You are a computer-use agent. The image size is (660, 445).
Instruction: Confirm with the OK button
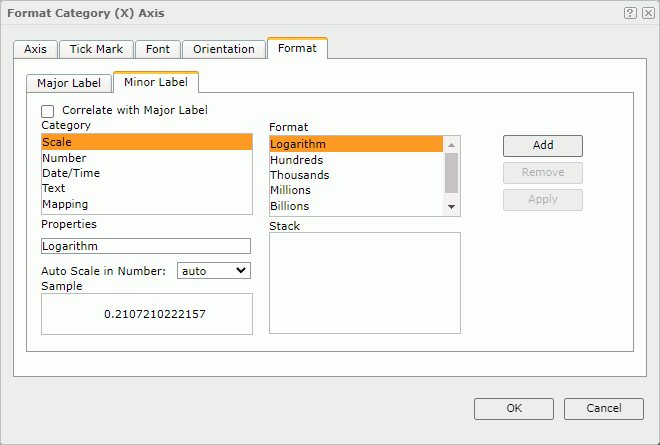[x=514, y=408]
